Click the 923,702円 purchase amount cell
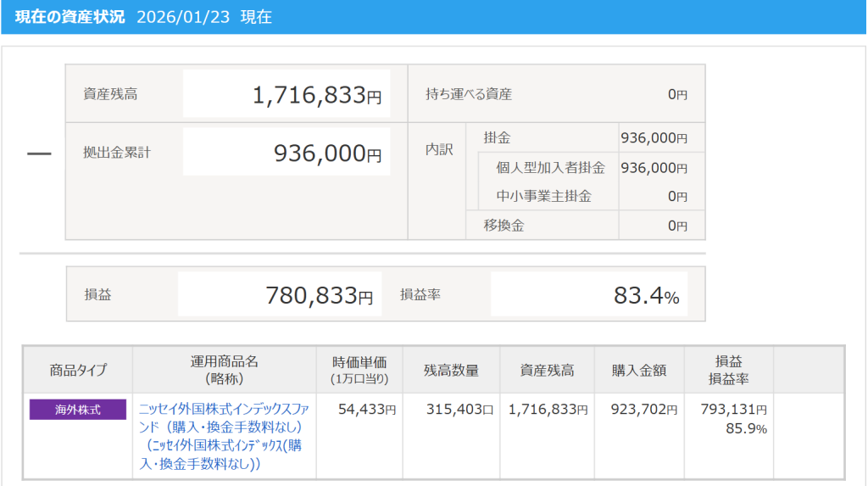This screenshot has height=486, width=868. (x=644, y=410)
